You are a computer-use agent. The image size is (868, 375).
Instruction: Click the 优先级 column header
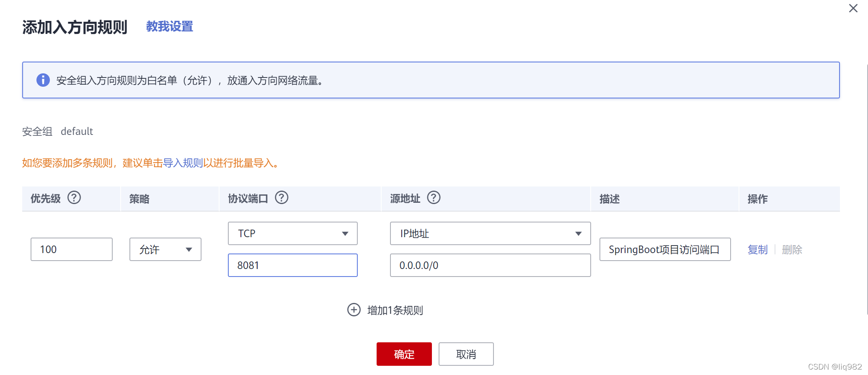(x=46, y=199)
